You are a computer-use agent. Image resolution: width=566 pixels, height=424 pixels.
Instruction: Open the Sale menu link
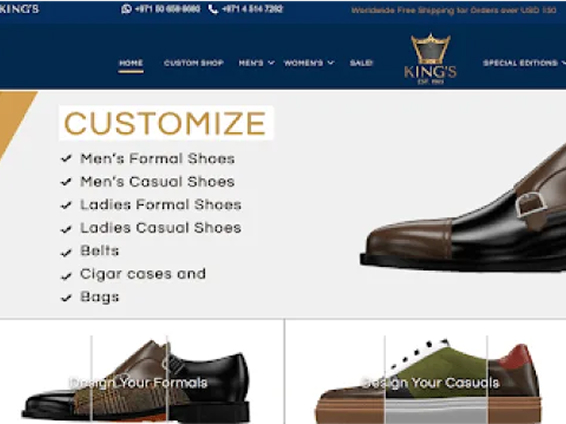point(361,63)
